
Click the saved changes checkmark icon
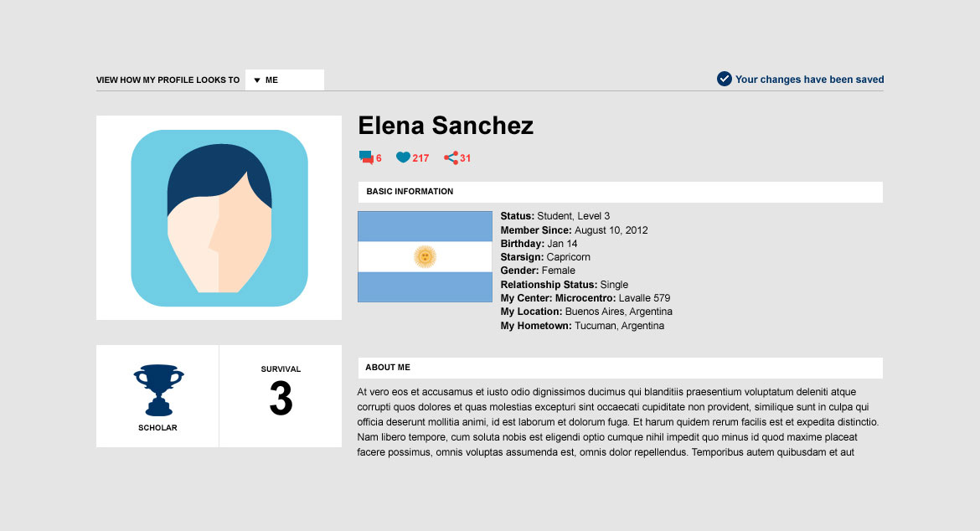[x=725, y=79]
